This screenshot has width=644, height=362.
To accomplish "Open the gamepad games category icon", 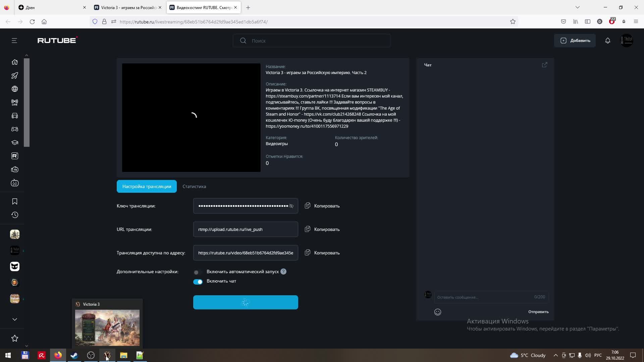I will [14, 129].
